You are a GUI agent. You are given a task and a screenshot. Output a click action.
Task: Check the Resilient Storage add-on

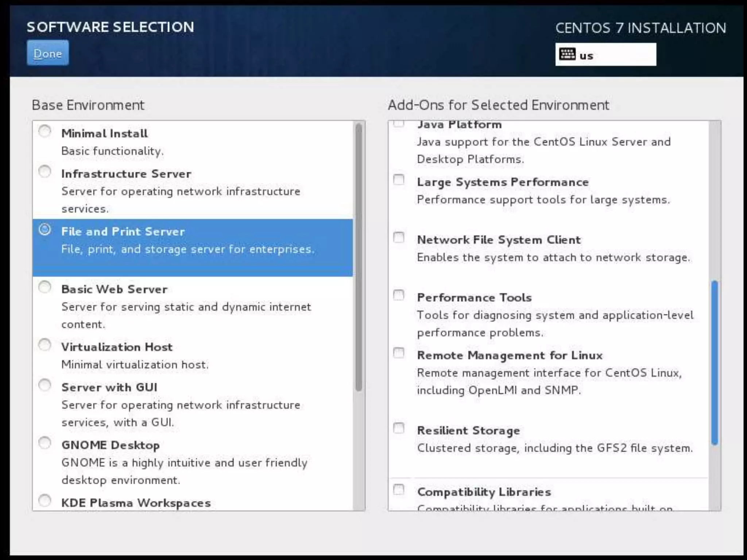point(399,428)
